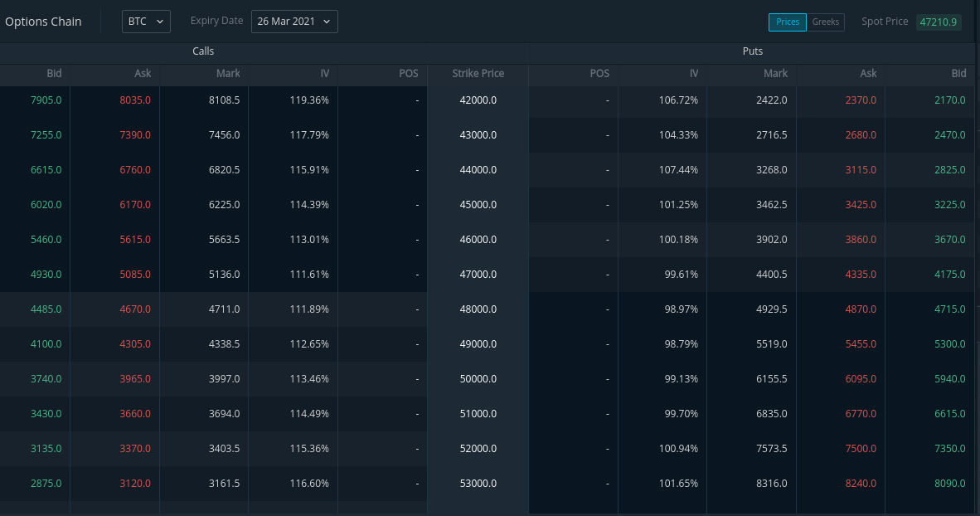
Task: Click the puts Mark column header
Action: 775,73
